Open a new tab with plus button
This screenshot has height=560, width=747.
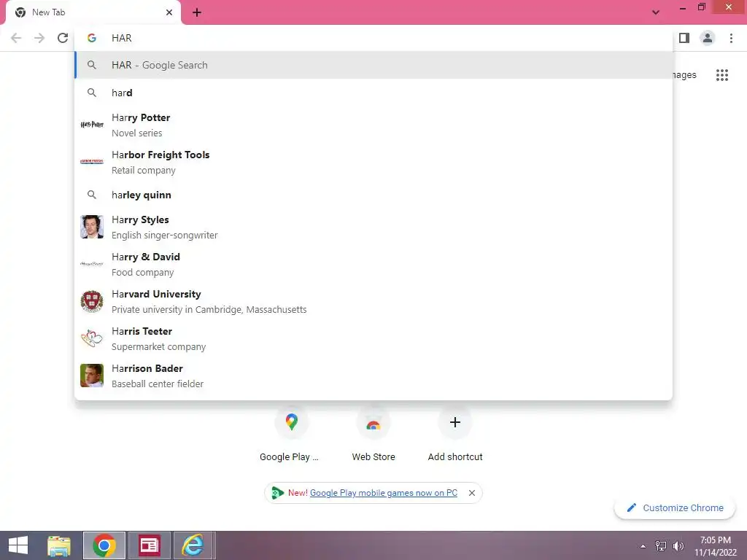197,12
